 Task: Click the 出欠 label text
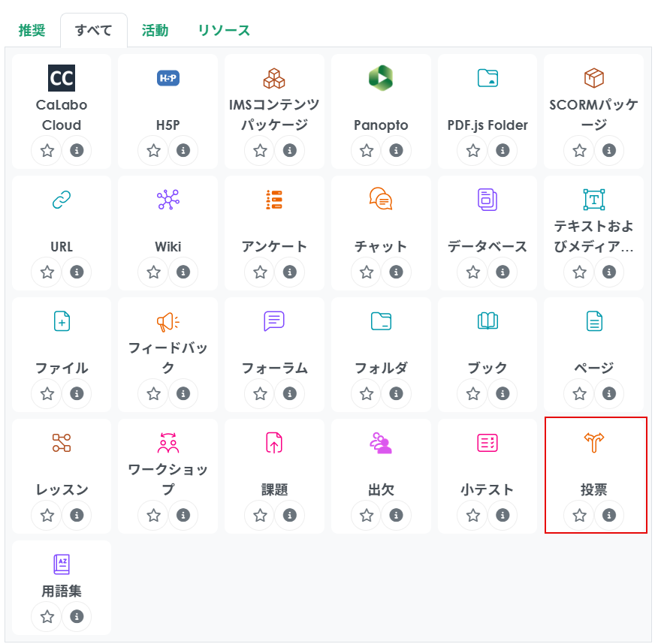381,489
